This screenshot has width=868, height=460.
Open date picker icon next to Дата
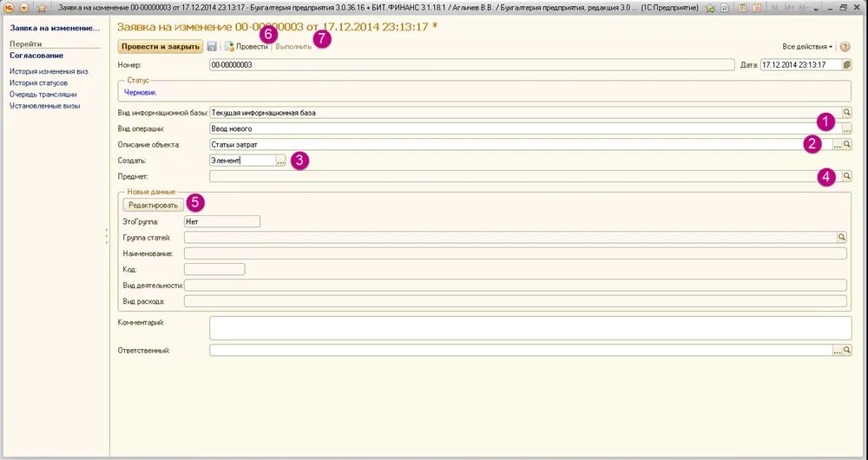847,65
